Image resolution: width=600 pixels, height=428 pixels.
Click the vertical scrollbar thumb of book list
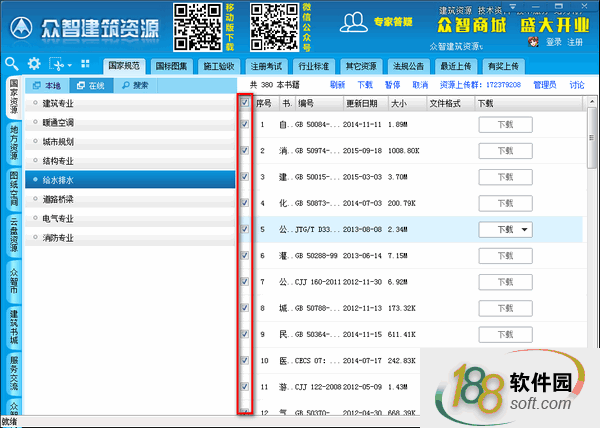click(592, 138)
